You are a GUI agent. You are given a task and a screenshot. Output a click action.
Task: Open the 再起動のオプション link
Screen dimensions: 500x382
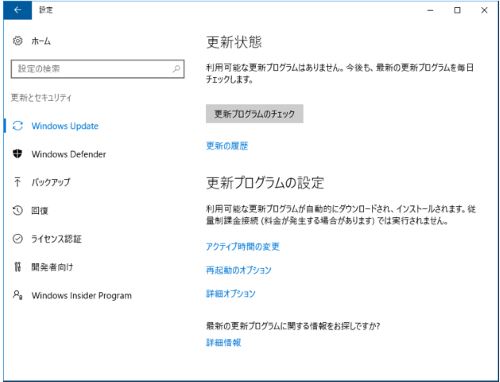click(239, 270)
